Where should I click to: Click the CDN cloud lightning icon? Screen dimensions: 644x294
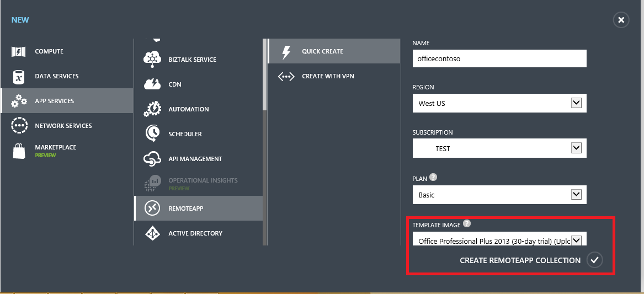click(x=152, y=84)
